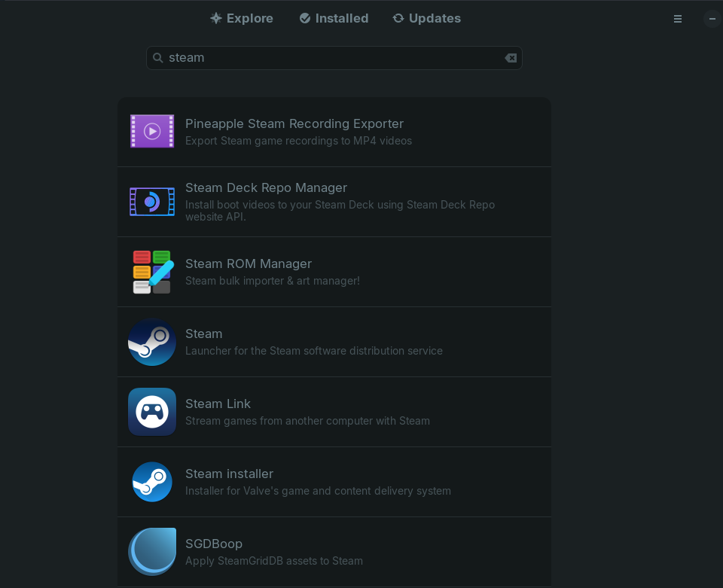Click the Steam installer logo icon
723x588 pixels.
pos(152,482)
